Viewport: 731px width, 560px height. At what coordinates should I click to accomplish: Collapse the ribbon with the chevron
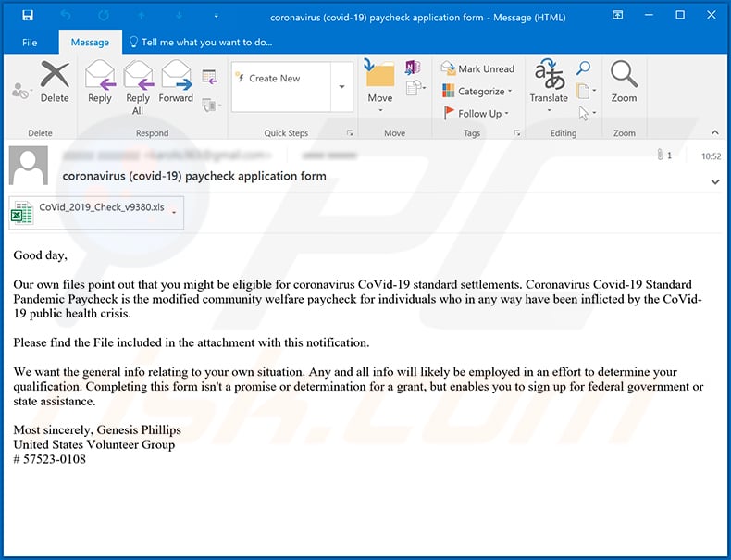(715, 133)
